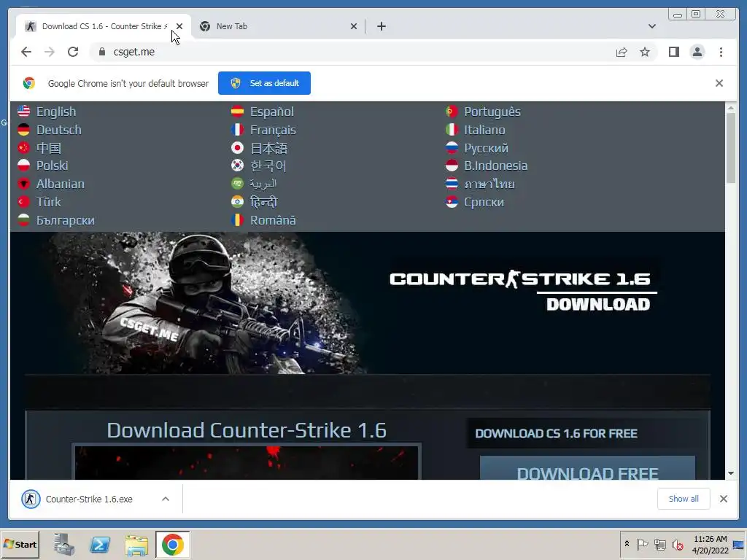The height and width of the screenshot is (560, 747).
Task: Choose the Русский language link
Action: (x=487, y=148)
